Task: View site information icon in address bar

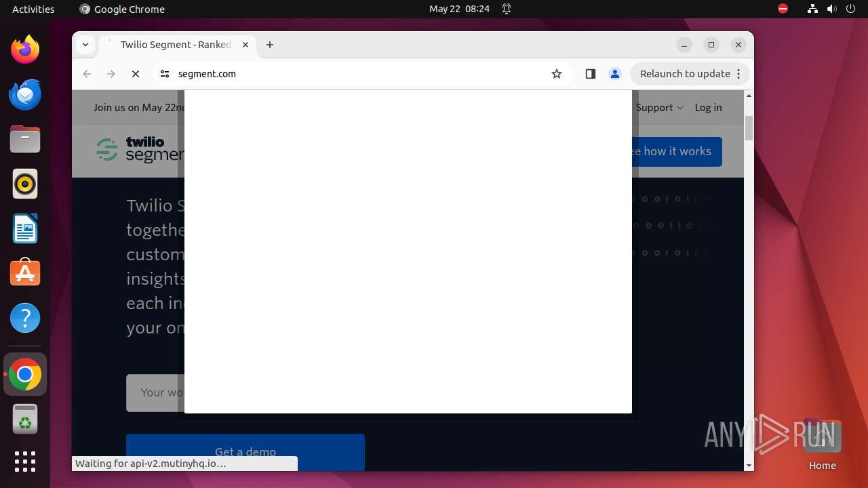Action: 165,74
